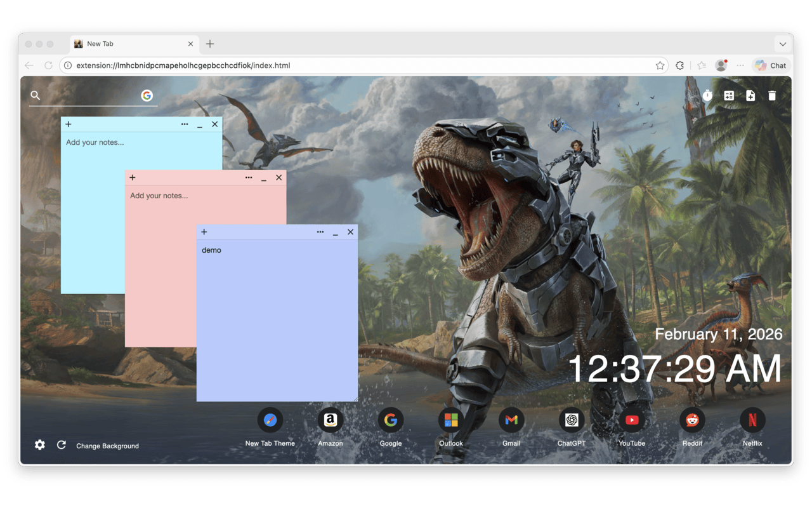The height and width of the screenshot is (508, 812).
Task: Click the February 11, 2026 date
Action: (719, 334)
